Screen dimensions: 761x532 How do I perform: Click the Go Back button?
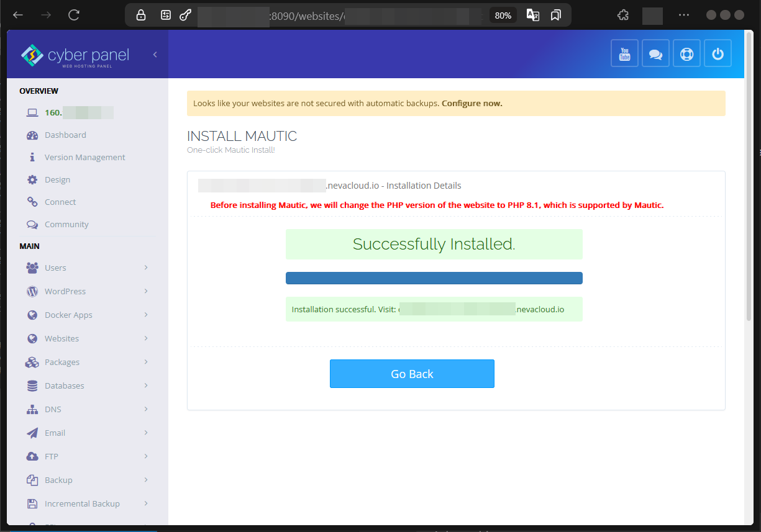click(412, 374)
